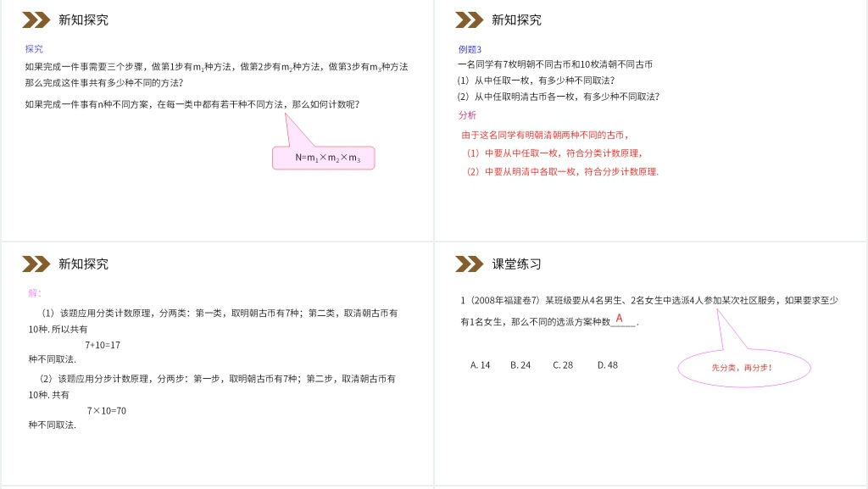Click the red answer letter A in the blank
Screen dimensions: 868x489
point(619,318)
